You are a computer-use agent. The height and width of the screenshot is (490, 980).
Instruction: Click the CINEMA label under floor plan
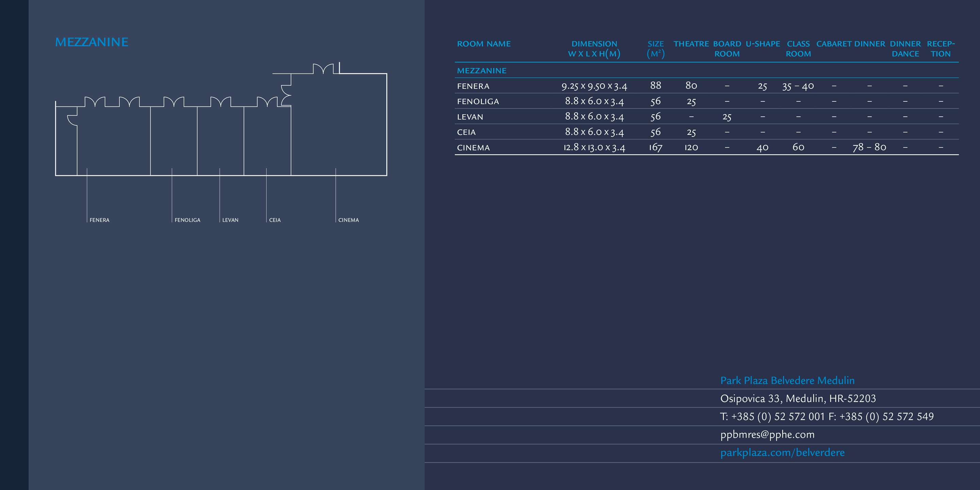[348, 220]
